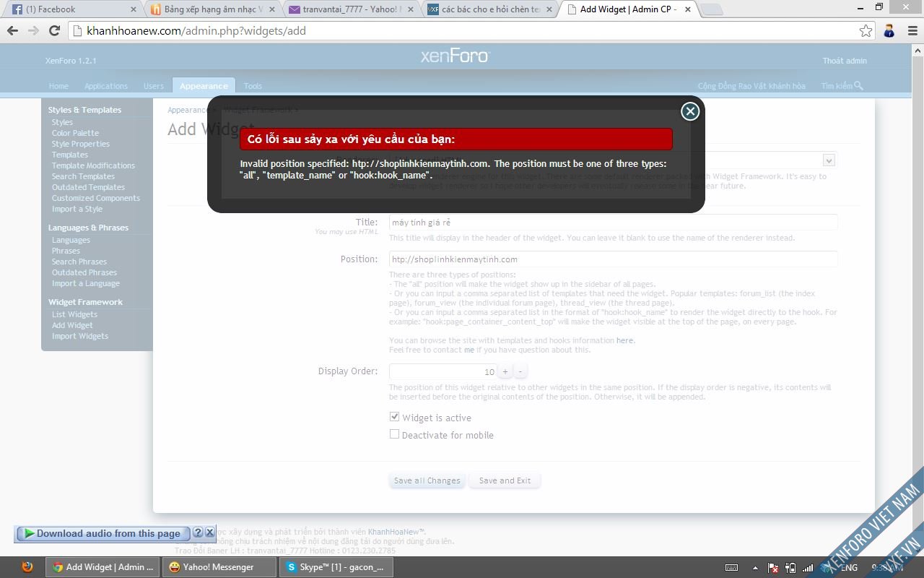The width and height of the screenshot is (924, 578).
Task: Click the Tìm kiếm search magnifier
Action: pyautogui.click(x=858, y=85)
